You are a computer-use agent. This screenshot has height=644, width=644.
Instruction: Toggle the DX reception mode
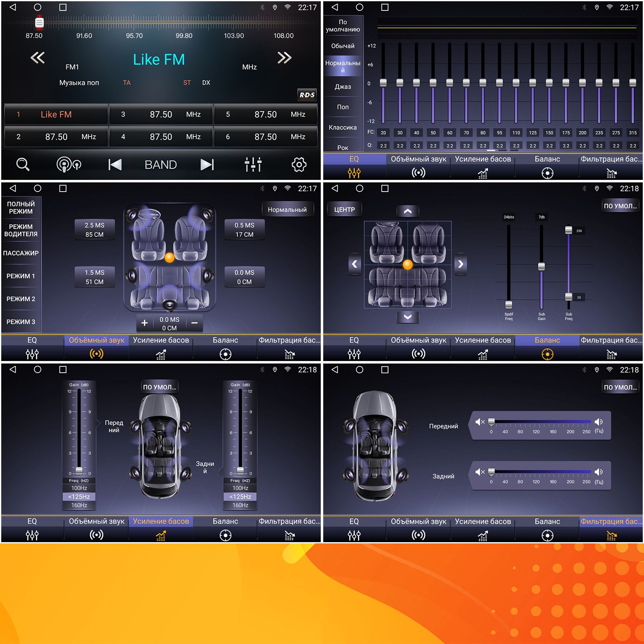(206, 83)
